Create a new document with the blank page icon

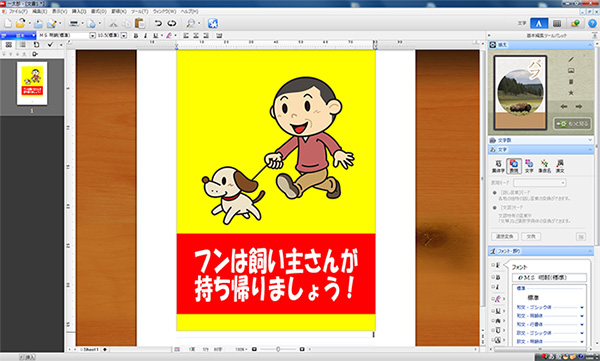click(8, 23)
